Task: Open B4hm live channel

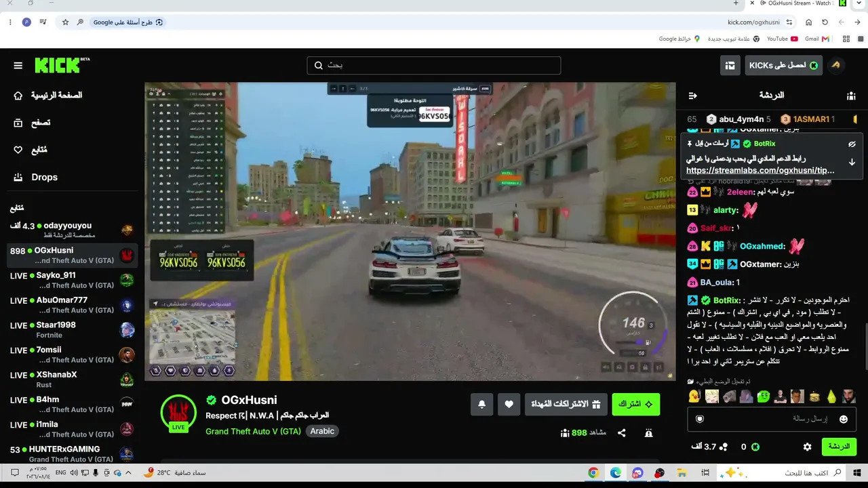Action: tap(72, 404)
